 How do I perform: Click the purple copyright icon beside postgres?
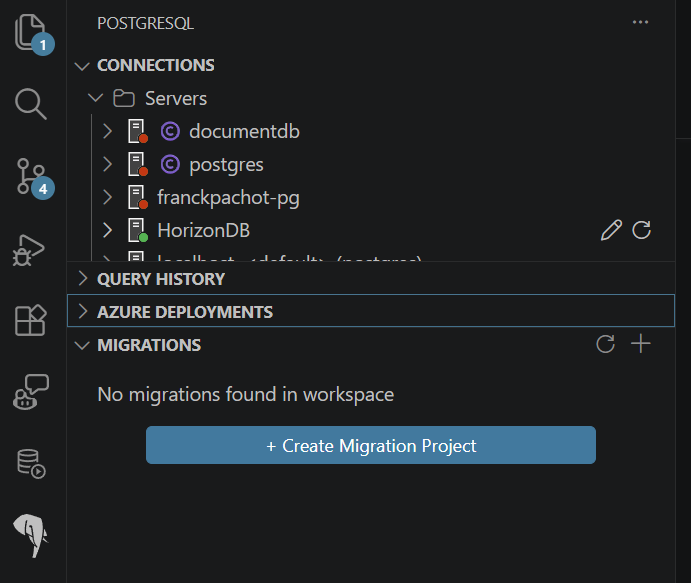point(170,164)
